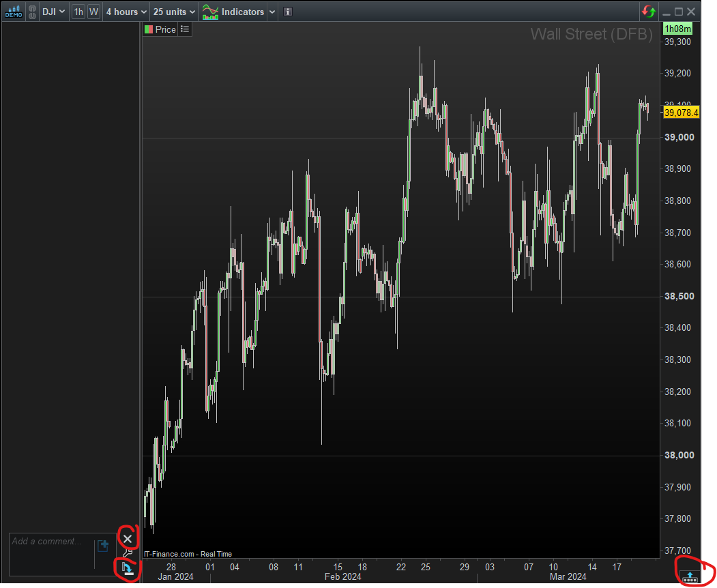Click the DEMO candlestick icon
Image resolution: width=717 pixels, height=588 pixels.
(x=13, y=12)
